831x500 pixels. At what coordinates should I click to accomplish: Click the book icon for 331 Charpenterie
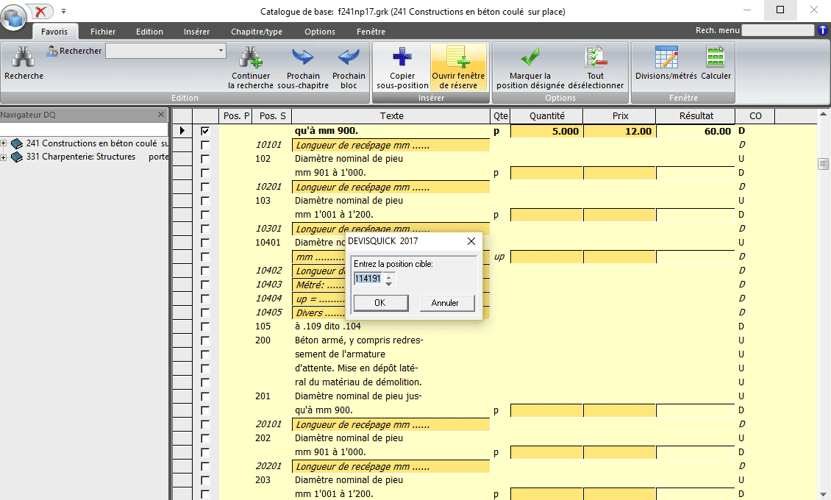coord(17,157)
